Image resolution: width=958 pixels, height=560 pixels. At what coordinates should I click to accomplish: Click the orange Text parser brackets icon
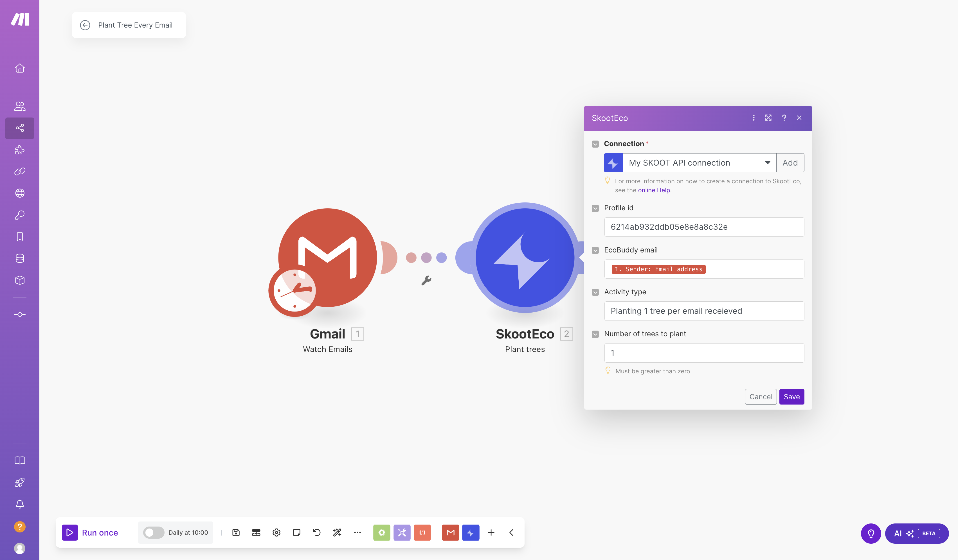422,532
